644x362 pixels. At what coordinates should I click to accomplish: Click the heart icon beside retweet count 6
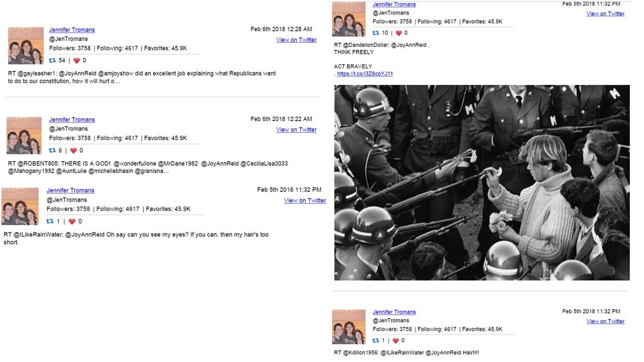tap(73, 150)
